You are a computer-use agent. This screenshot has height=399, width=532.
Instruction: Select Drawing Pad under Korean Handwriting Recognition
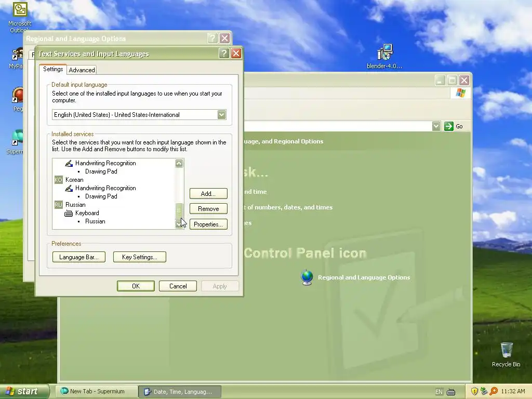point(101,196)
